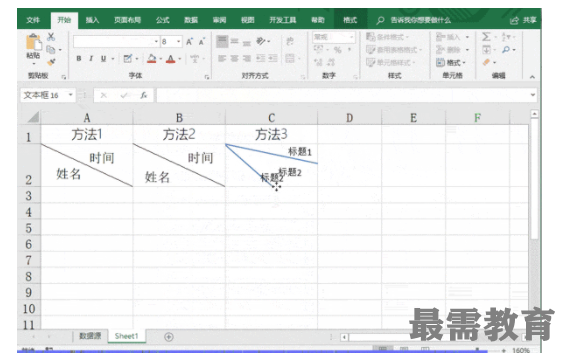Click the AutoSum sigma icon

coord(486,37)
